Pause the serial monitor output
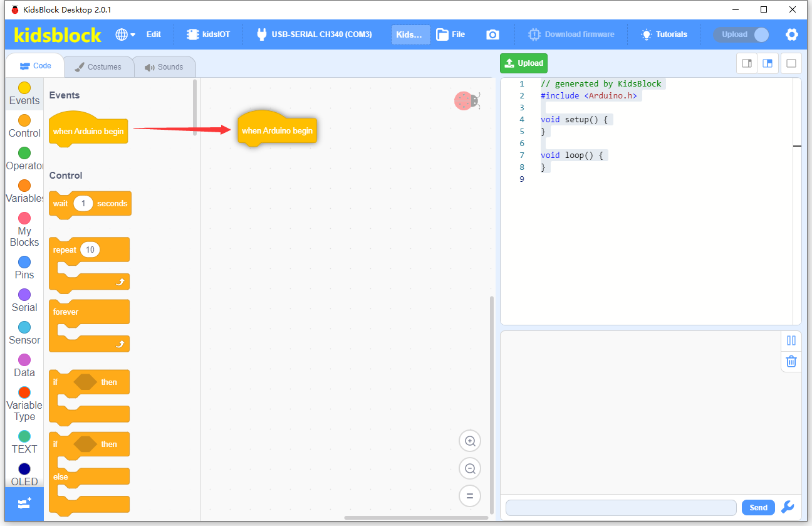This screenshot has width=812, height=526. [791, 340]
